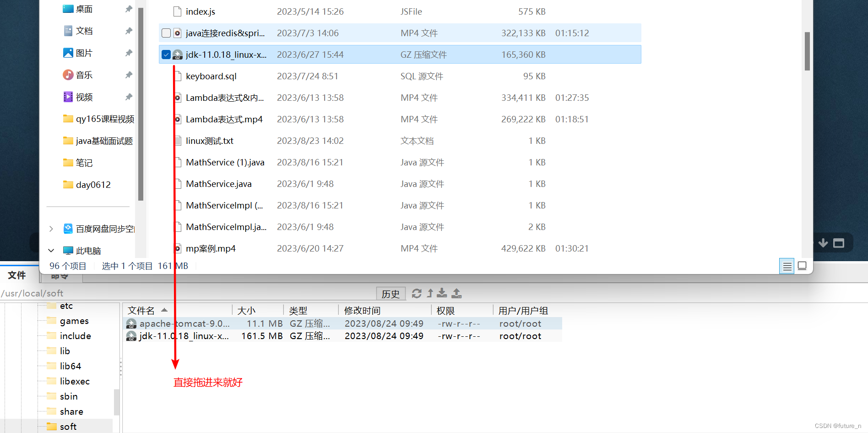This screenshot has width=868, height=433.
Task: Switch to the 文件 tab
Action: tap(17, 275)
